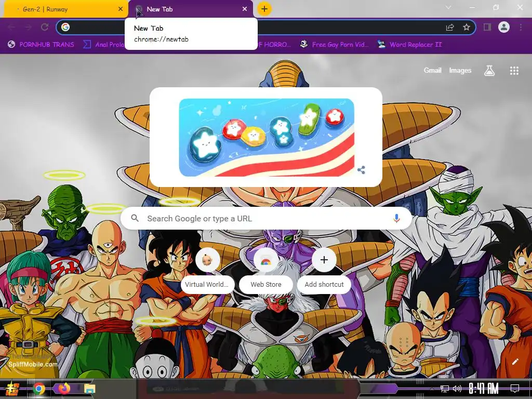Open the notification center icon
The width and height of the screenshot is (532, 399).
pos(515,388)
